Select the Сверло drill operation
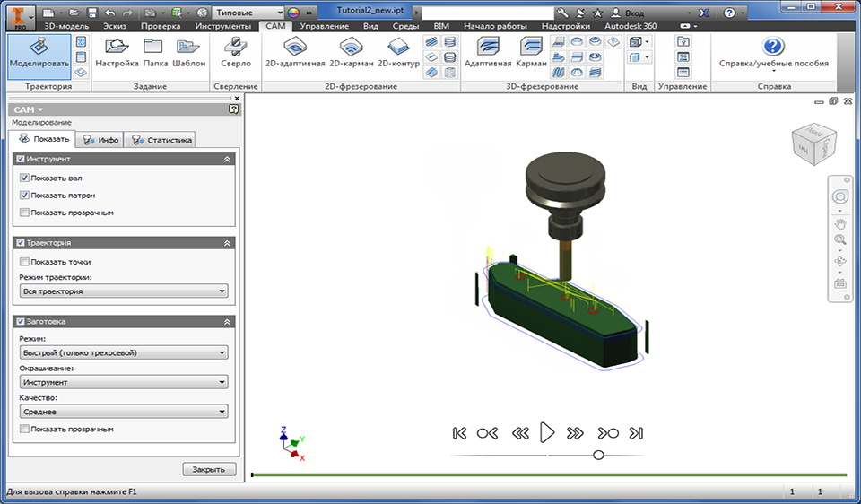Screen dimensions: 861x504 (x=236, y=53)
